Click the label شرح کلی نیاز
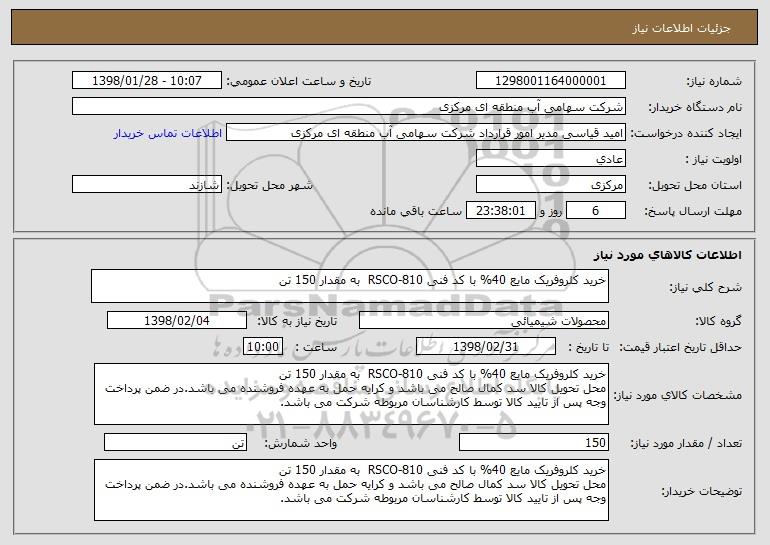770x545 pixels. pyautogui.click(x=706, y=288)
